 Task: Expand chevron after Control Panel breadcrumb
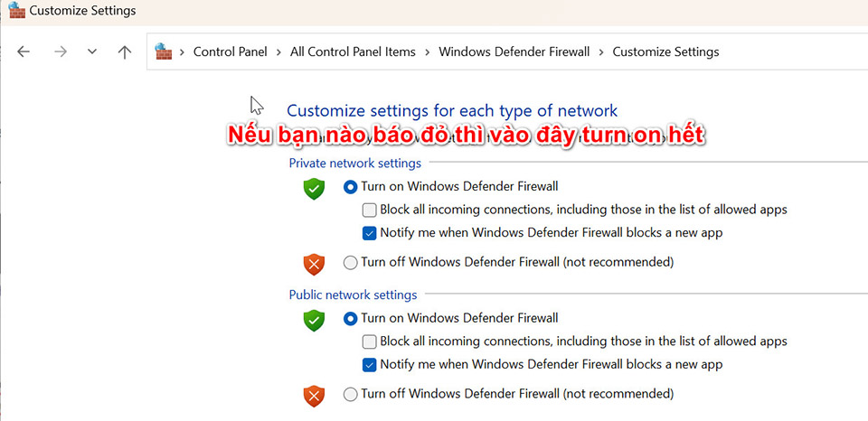(x=278, y=51)
